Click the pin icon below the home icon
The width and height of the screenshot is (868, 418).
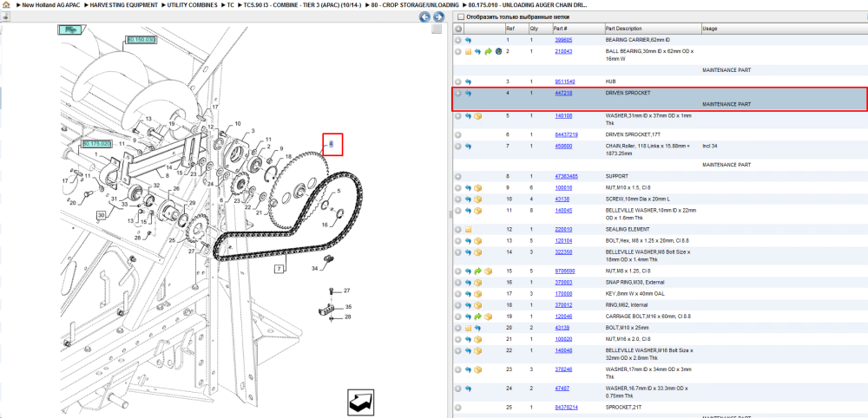point(4,16)
